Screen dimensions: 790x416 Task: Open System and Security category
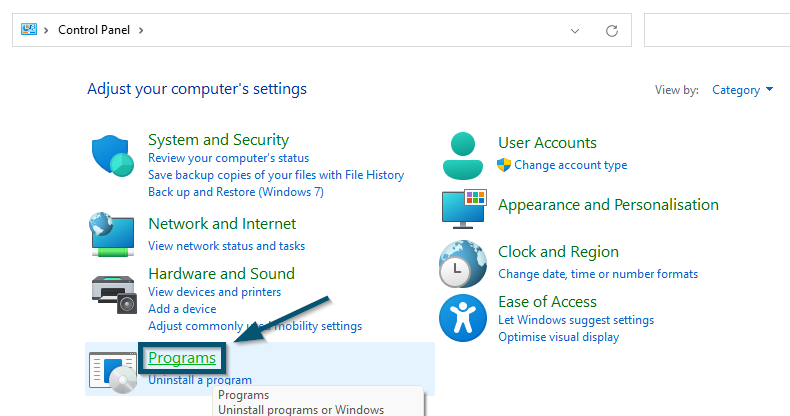coord(218,140)
